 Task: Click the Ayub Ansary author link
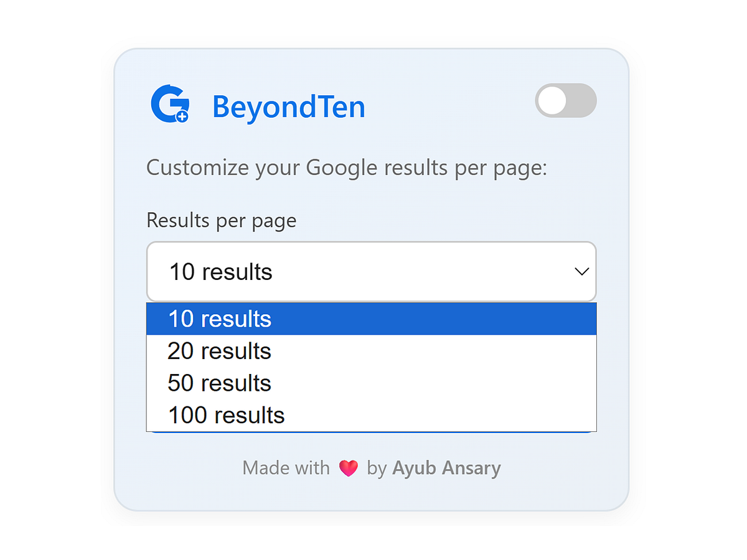pos(446,467)
